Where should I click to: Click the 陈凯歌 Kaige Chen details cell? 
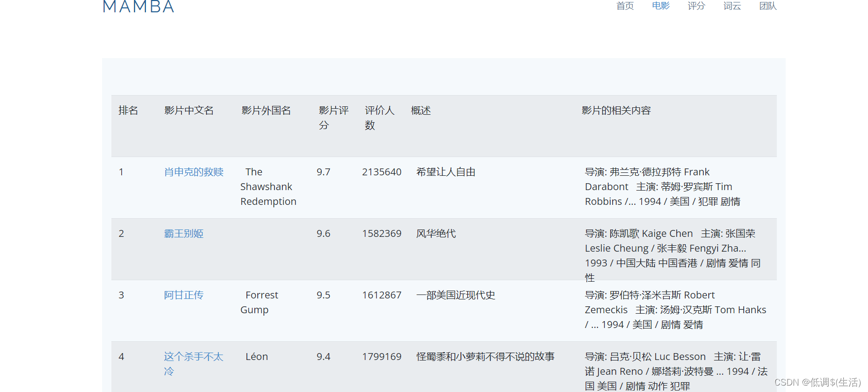[673, 256]
